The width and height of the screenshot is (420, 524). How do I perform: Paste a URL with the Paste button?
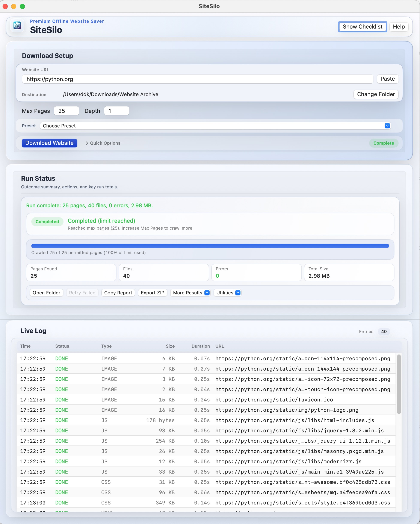tap(387, 79)
